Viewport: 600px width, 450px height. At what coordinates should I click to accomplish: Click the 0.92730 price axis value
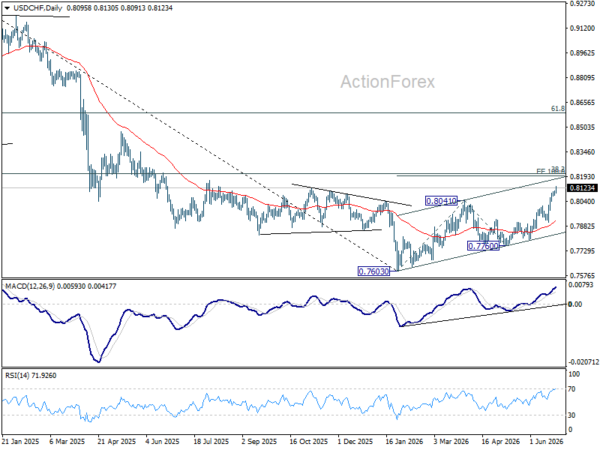click(x=582, y=3)
